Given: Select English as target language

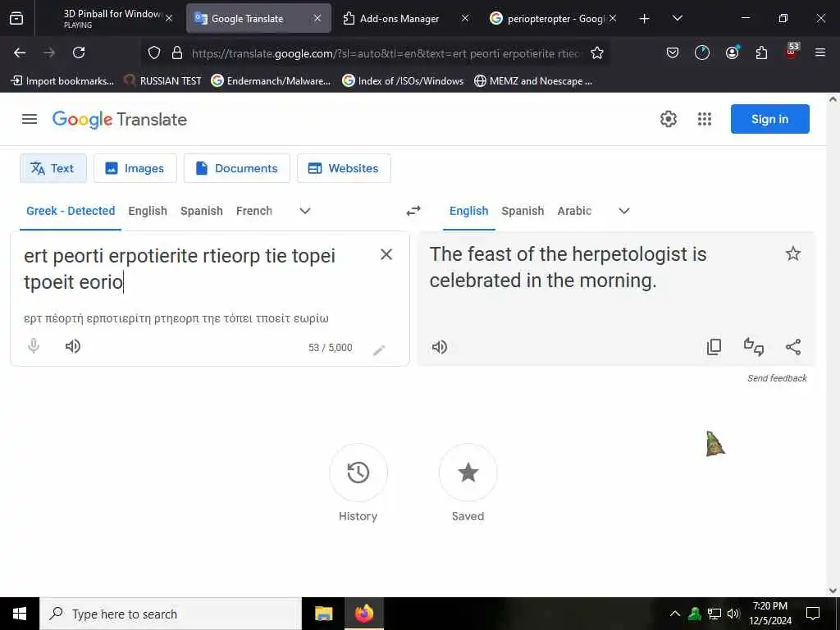Looking at the screenshot, I should click(x=468, y=211).
